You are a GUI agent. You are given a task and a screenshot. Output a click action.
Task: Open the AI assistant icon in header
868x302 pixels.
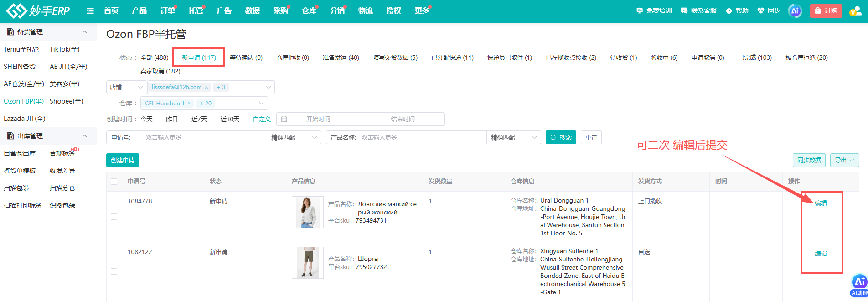tap(795, 10)
